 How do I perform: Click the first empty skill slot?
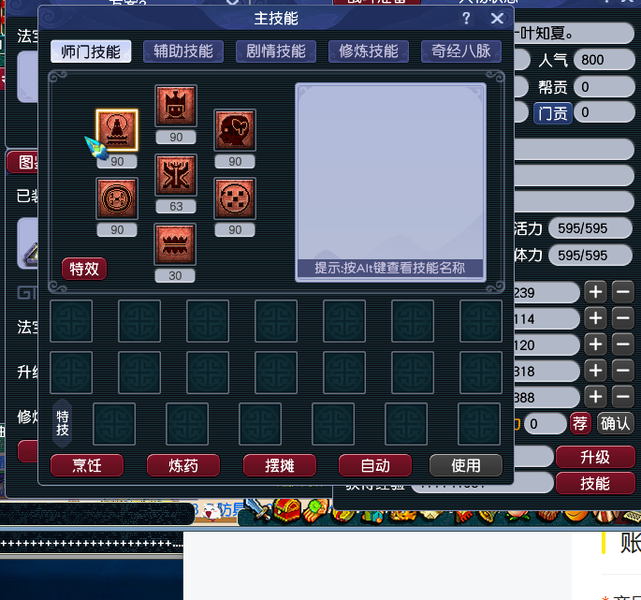pos(71,321)
